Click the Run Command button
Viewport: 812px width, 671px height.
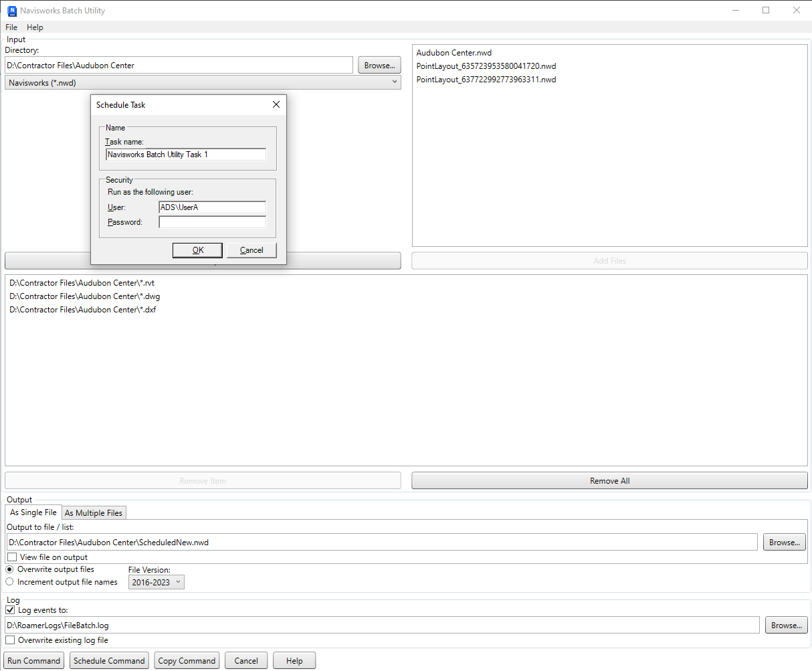pyautogui.click(x=34, y=660)
